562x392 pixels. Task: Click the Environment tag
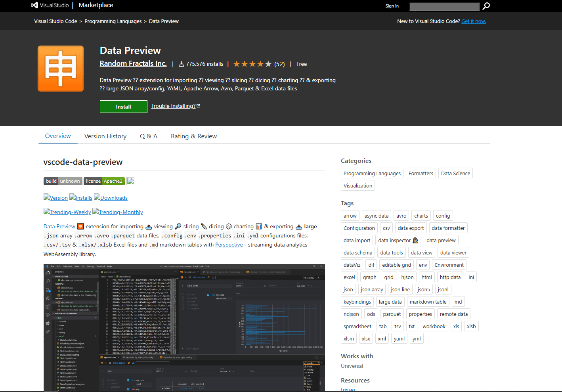[x=449, y=265]
